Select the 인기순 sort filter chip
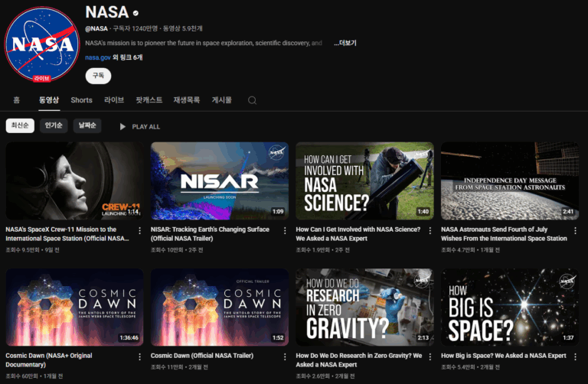Screen dimensions: 588x384 (54, 125)
